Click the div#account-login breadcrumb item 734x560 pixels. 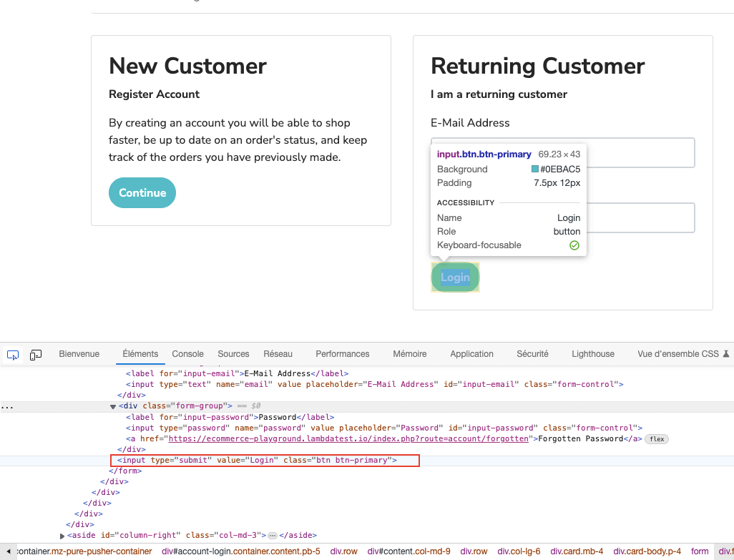coord(241,551)
